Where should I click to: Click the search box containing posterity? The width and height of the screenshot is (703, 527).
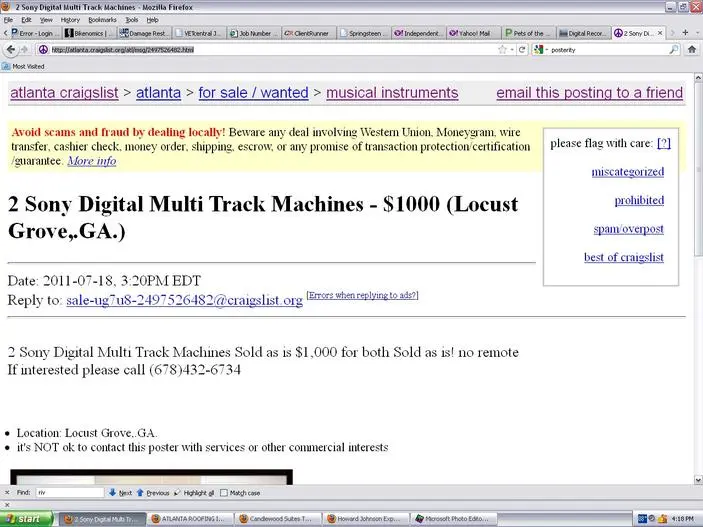[608, 50]
